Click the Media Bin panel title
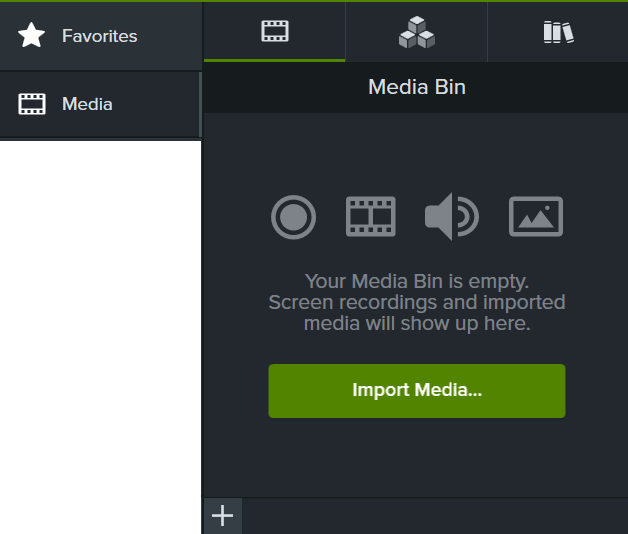 point(416,87)
